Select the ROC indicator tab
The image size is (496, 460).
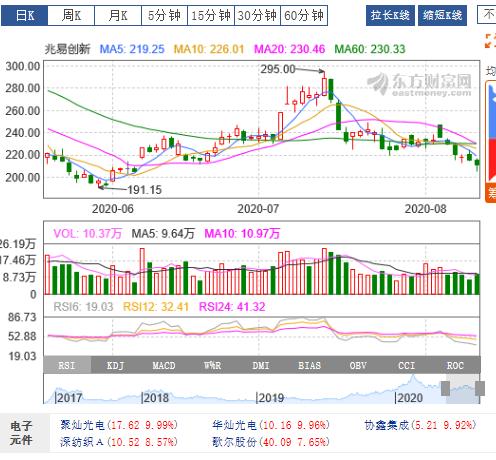click(455, 365)
